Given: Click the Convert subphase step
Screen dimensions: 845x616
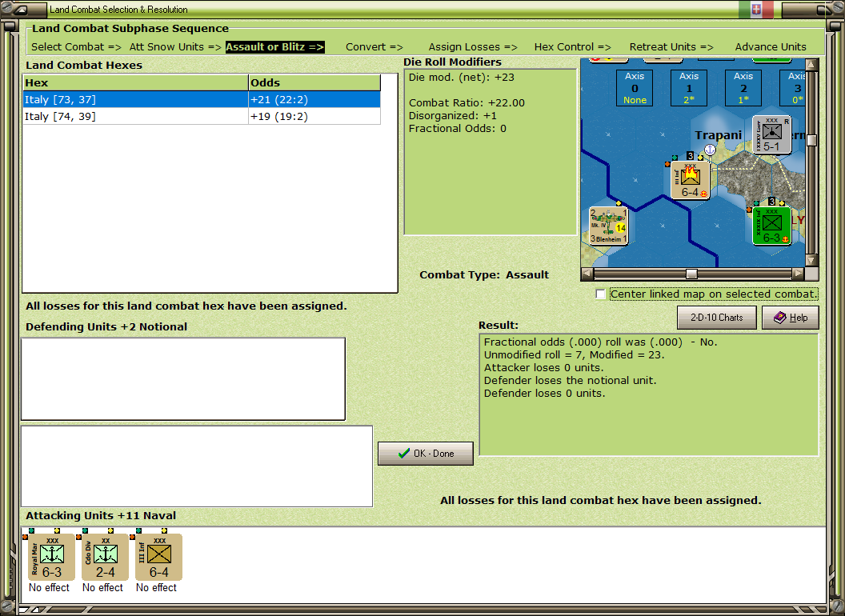Looking at the screenshot, I should click(x=374, y=47).
